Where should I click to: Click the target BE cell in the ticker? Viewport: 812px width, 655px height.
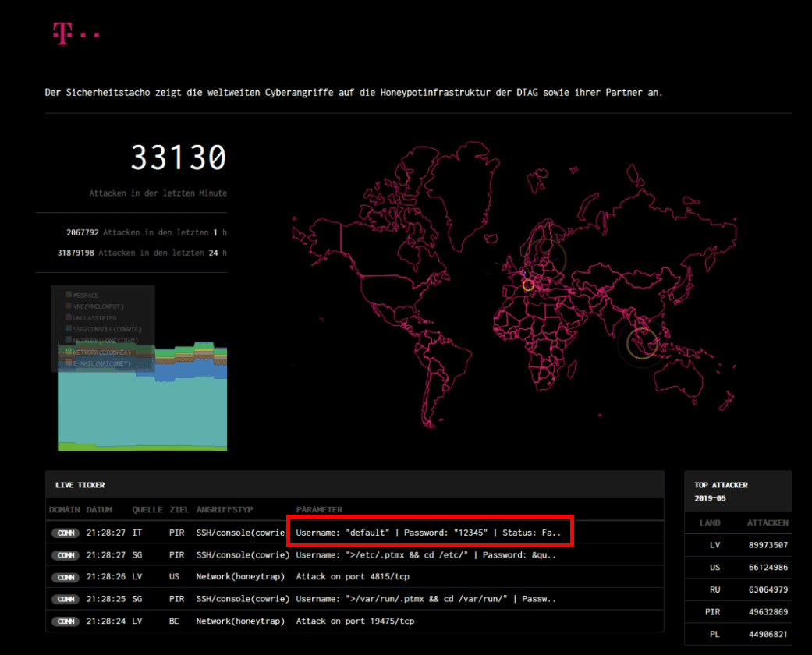click(x=174, y=621)
